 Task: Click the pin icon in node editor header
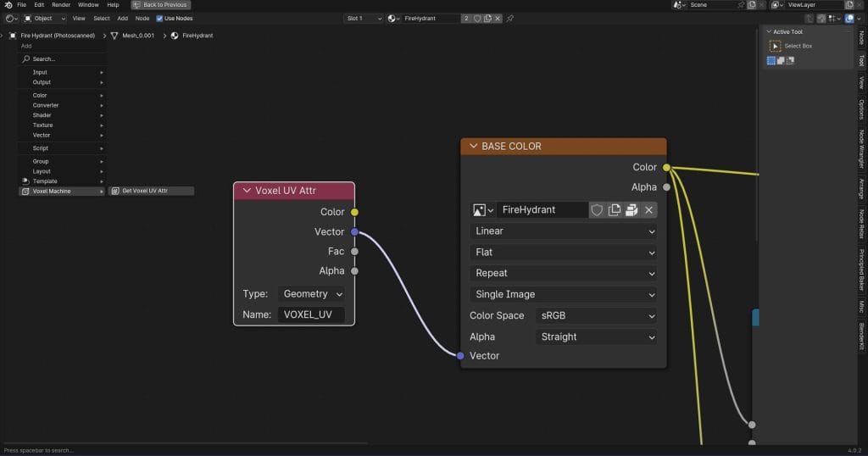click(x=509, y=18)
